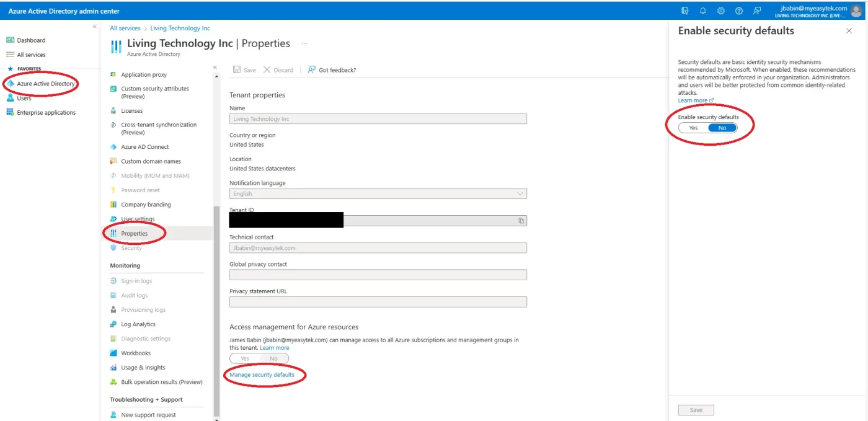The height and width of the screenshot is (421, 868).
Task: Collapse the resource menu with double chevrons
Action: pyautogui.click(x=215, y=67)
